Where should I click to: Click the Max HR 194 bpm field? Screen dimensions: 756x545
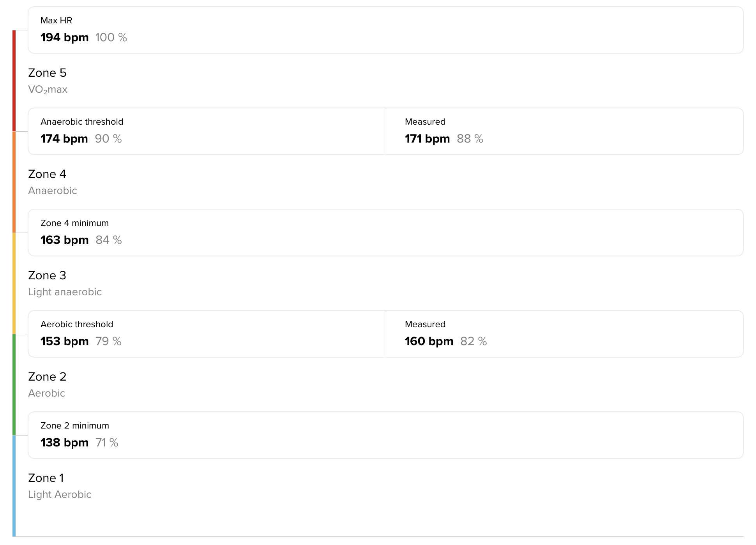click(385, 30)
